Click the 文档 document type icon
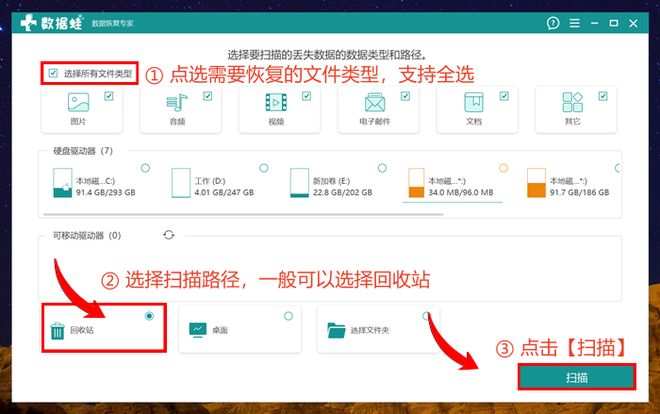 coord(474,102)
